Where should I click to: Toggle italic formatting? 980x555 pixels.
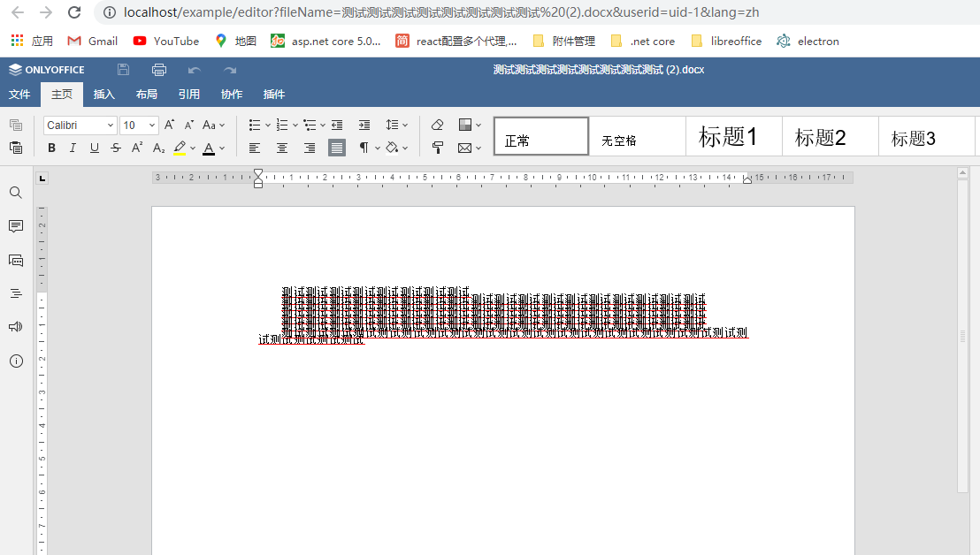(73, 148)
